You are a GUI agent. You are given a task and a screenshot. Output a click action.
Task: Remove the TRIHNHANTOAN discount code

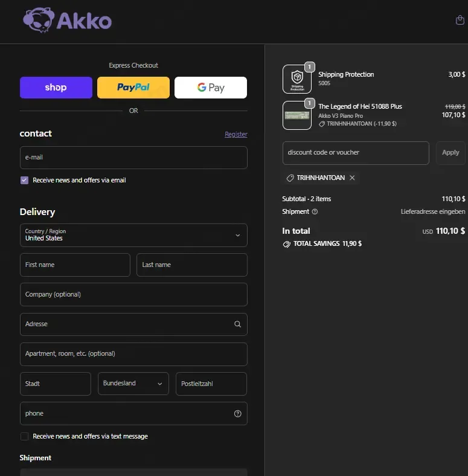pyautogui.click(x=352, y=178)
